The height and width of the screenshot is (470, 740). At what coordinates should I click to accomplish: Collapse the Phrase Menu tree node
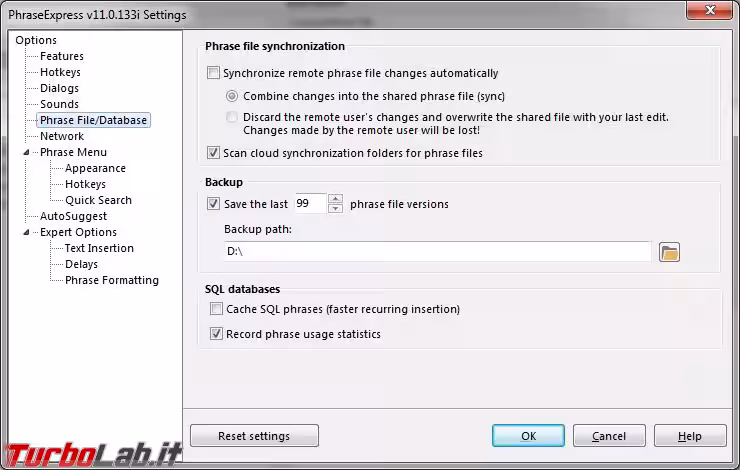(x=26, y=152)
